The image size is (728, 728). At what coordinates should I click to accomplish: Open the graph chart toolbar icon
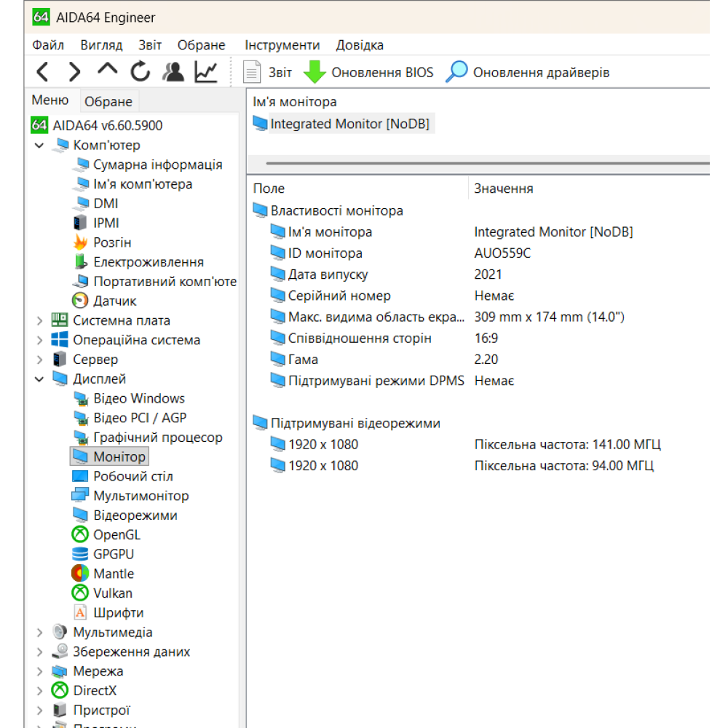point(206,72)
